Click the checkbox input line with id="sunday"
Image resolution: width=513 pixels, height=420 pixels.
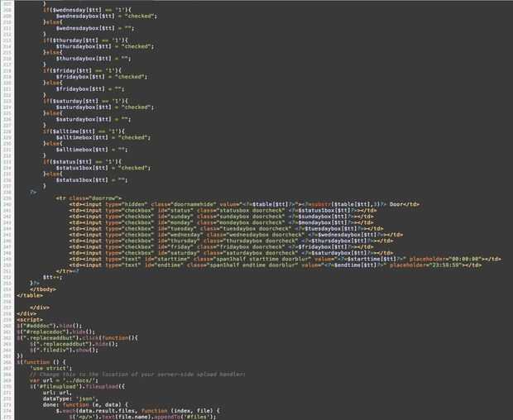pos(221,217)
